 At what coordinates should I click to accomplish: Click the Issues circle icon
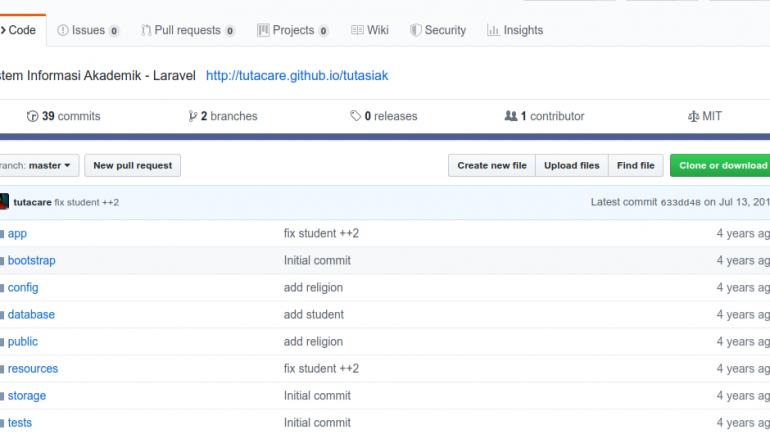[x=63, y=30]
